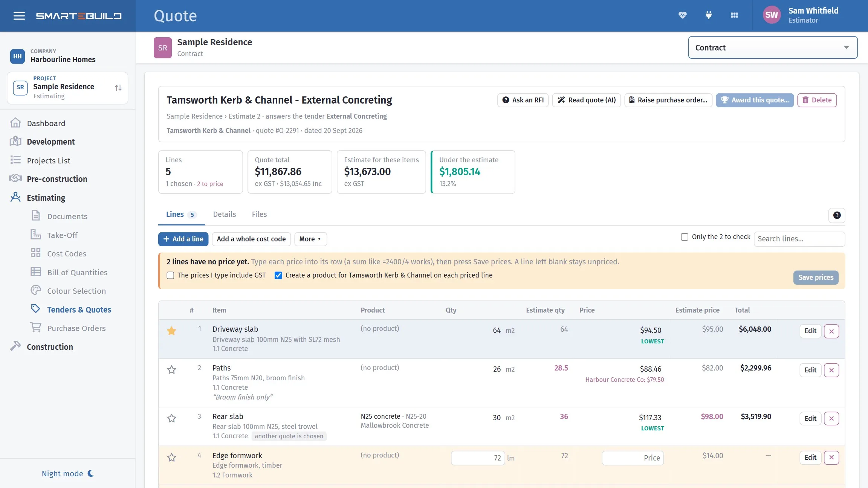Click the Price field for Edge formwork
Screen dimensions: 868x488
(633, 458)
